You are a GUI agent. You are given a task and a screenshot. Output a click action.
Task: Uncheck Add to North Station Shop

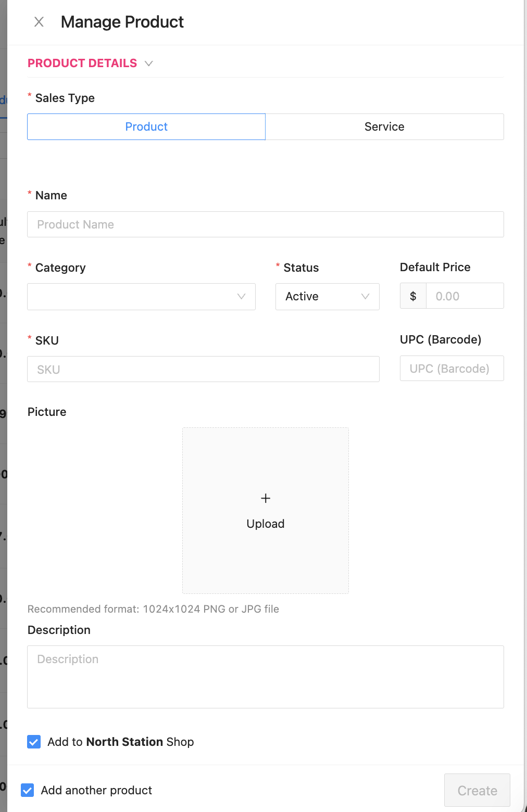click(x=34, y=742)
